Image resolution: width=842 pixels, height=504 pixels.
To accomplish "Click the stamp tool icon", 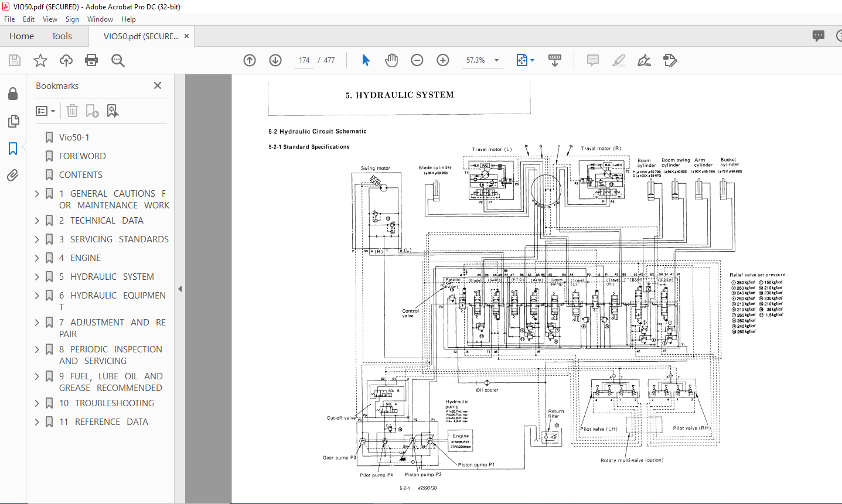I will coord(670,60).
